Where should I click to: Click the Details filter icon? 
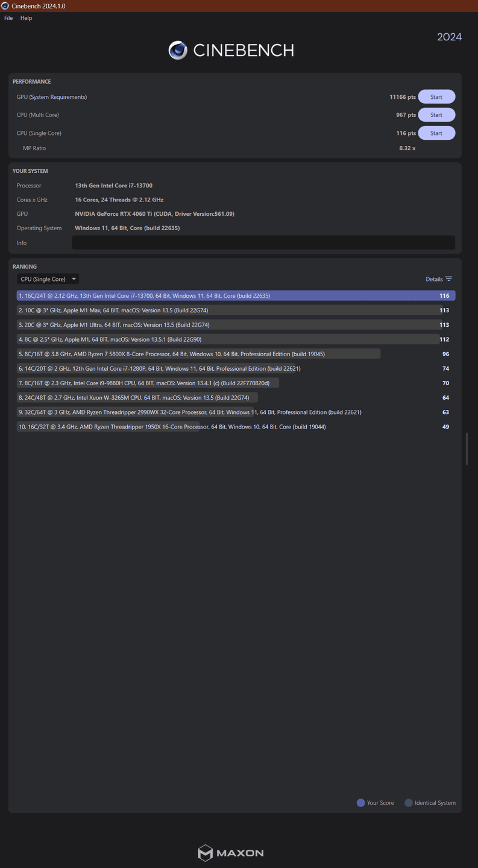[448, 279]
